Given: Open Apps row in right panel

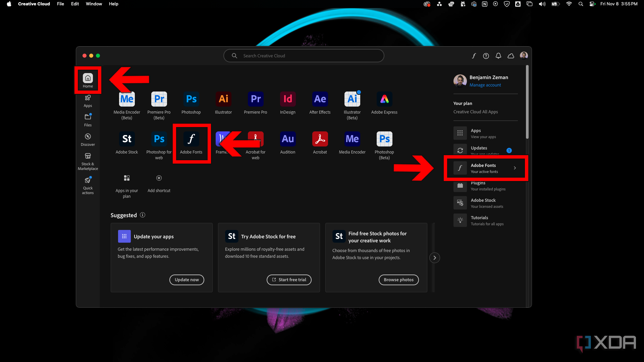Looking at the screenshot, I should click(x=485, y=133).
